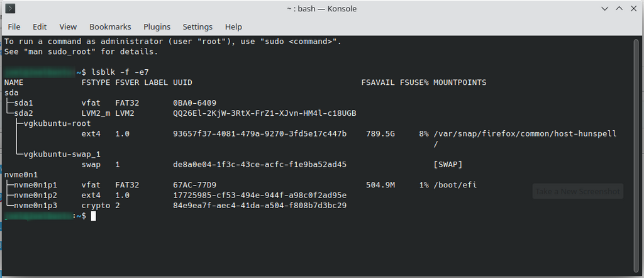Click the terminal vertical scrollbar
The image size is (644, 278).
tap(637, 155)
